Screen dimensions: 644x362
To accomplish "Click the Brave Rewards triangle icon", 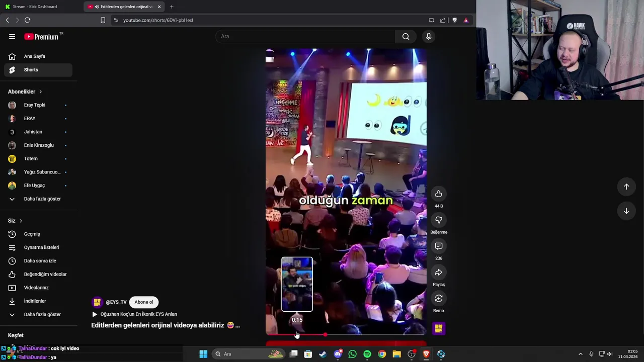I will (466, 20).
